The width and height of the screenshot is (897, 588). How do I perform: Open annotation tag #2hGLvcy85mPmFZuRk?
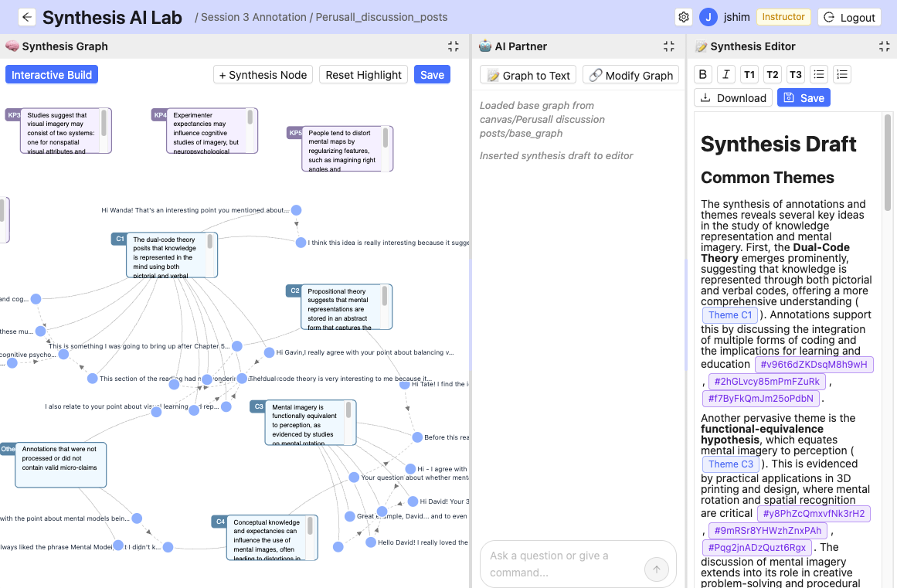766,382
